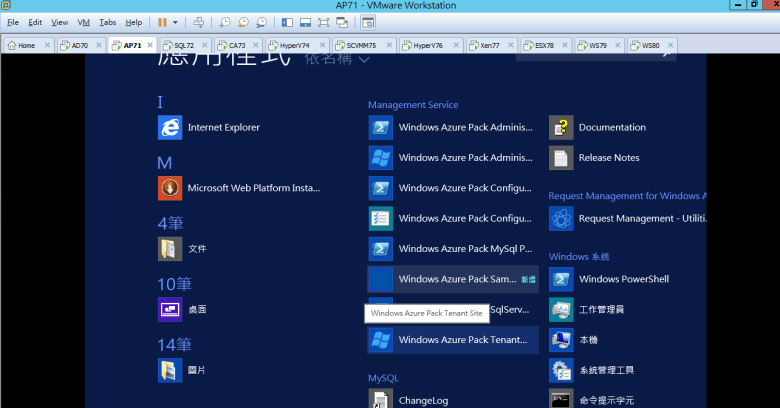Open the Tabs menu

108,22
